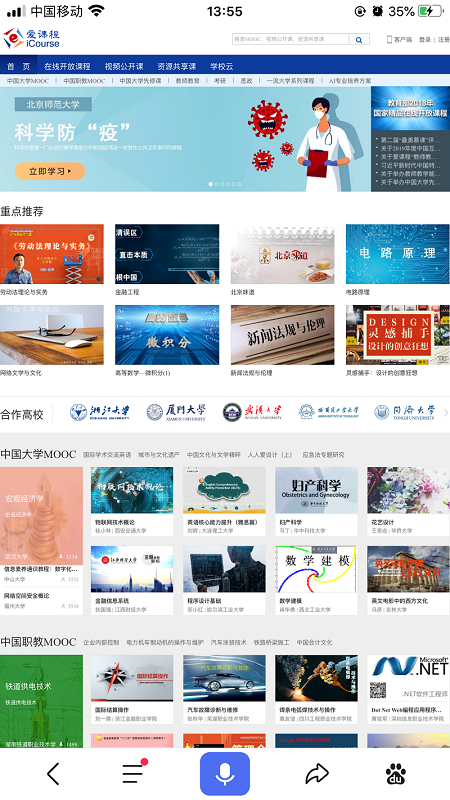450x800 pixels.
Task: Select the 首页 navigation tab
Action: pyautogui.click(x=18, y=66)
